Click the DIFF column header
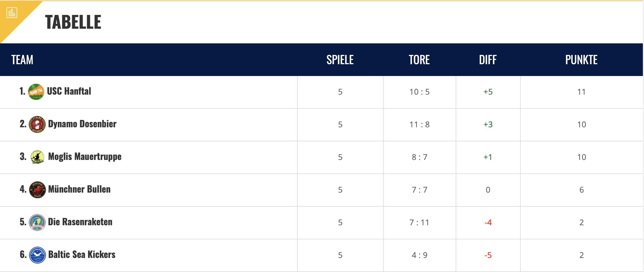644x272 pixels. coord(488,60)
